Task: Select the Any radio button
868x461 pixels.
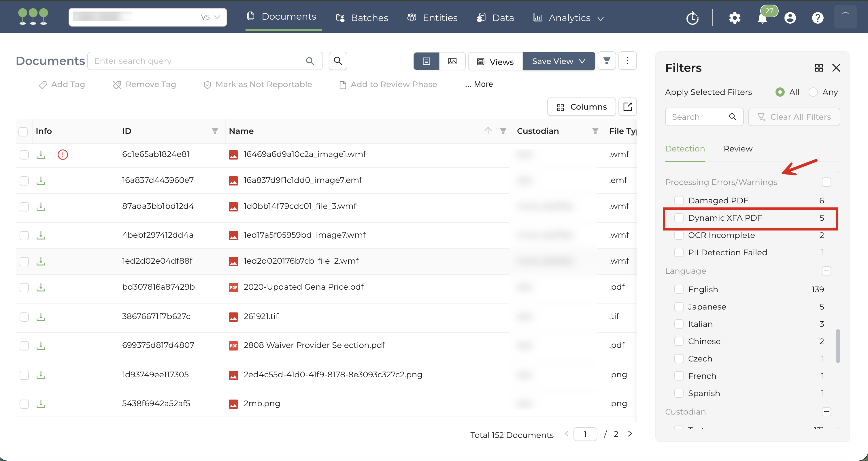Action: point(813,92)
